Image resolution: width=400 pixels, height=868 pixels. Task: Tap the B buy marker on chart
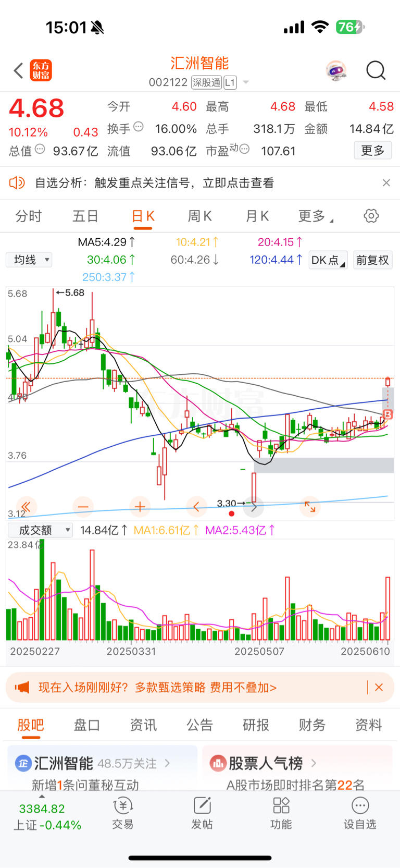[x=387, y=414]
